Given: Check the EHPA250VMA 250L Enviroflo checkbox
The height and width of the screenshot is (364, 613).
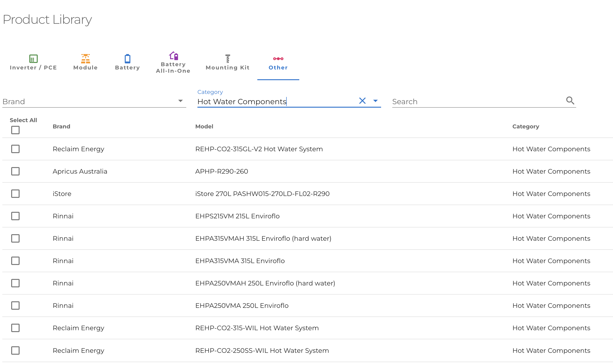Looking at the screenshot, I should pyautogui.click(x=15, y=305).
